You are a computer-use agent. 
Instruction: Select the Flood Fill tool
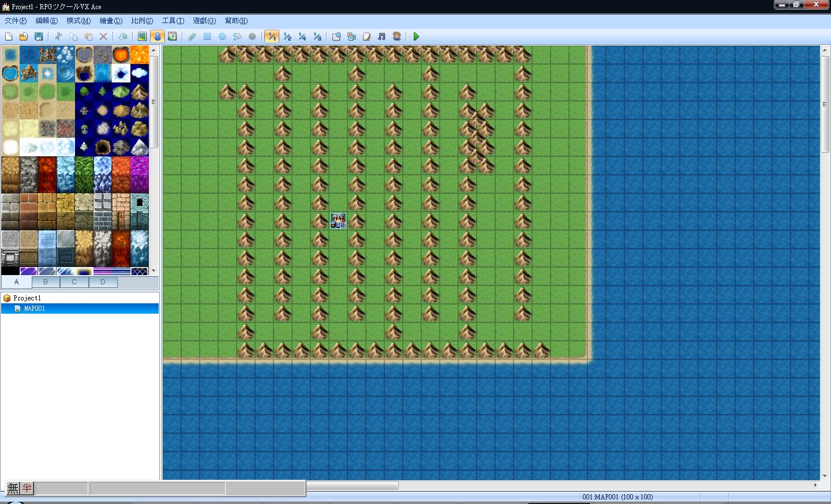click(x=237, y=36)
